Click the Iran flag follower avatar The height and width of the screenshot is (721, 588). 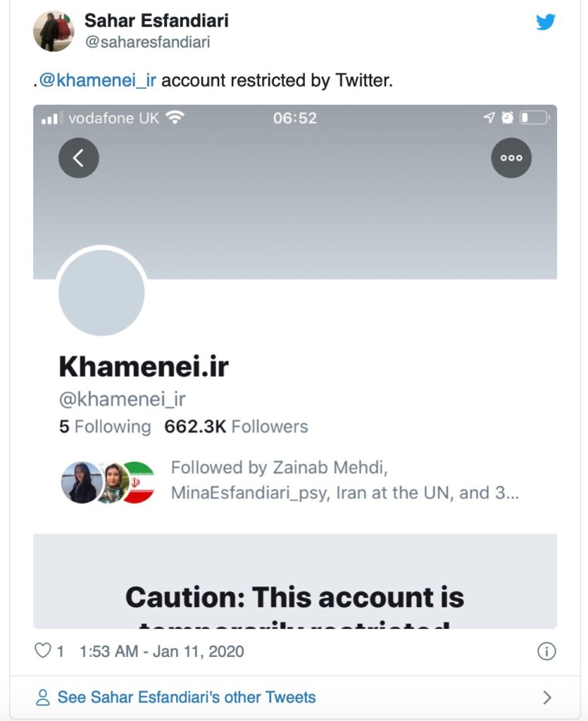(139, 482)
